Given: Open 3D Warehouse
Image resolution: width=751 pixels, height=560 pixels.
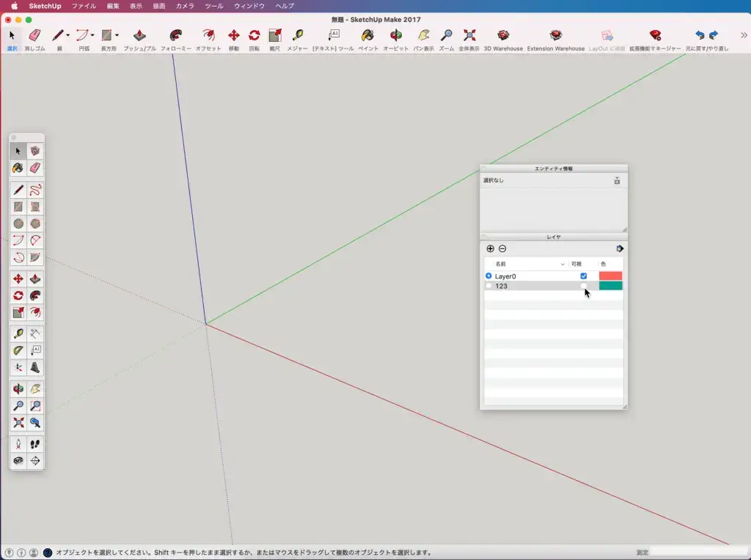Looking at the screenshot, I should coord(503,40).
